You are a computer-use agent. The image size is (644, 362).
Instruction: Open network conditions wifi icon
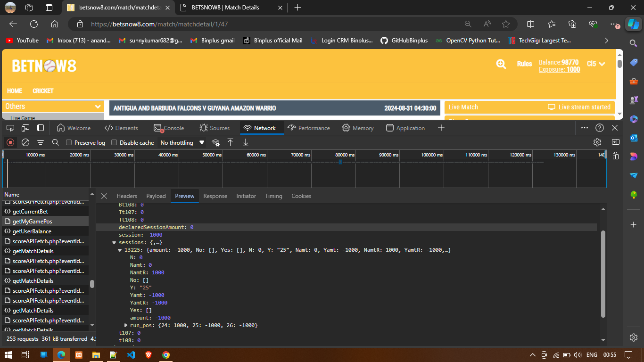(x=215, y=142)
